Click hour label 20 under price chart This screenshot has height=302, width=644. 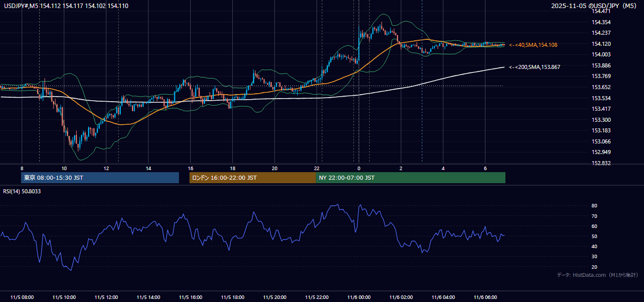pos(275,169)
